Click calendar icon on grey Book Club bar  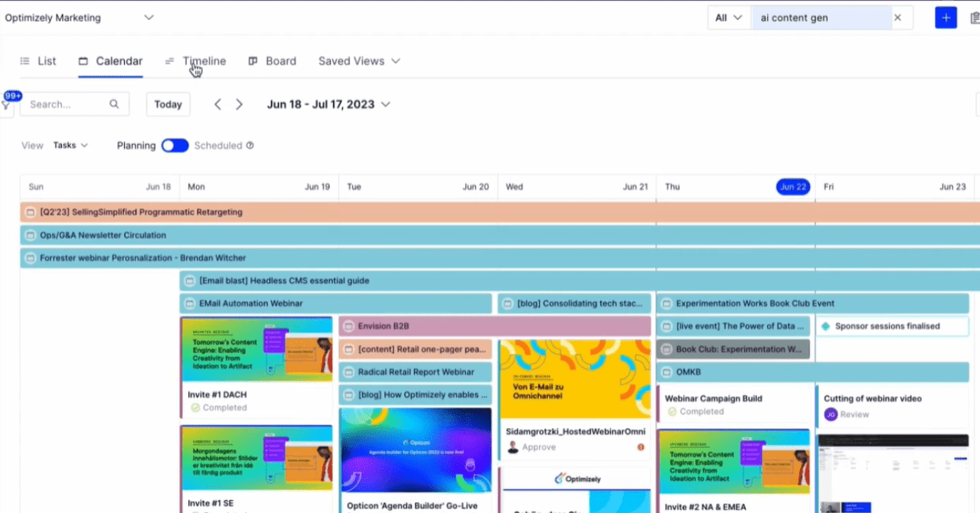667,349
